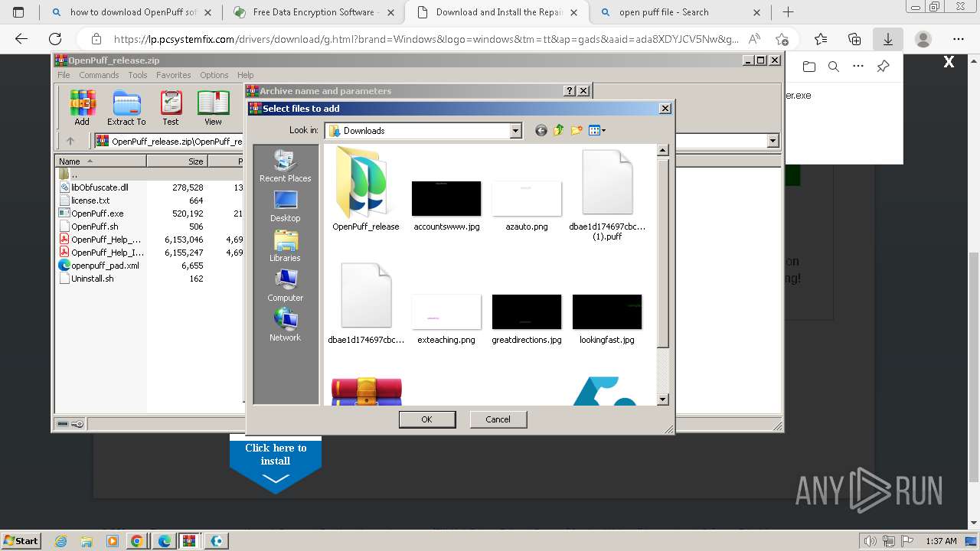Viewport: 980px width, 551px height.
Task: Refresh the browser page
Action: (55, 39)
